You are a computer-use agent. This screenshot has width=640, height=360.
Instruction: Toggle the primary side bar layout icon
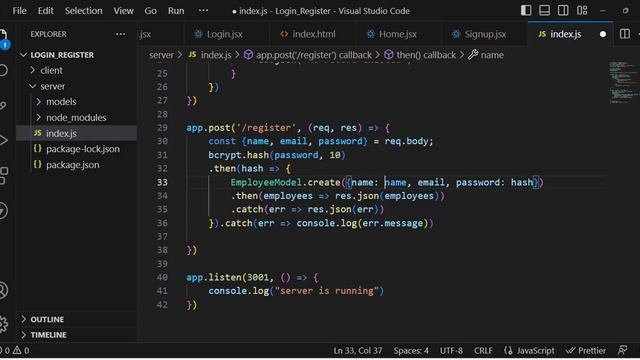pos(526,10)
